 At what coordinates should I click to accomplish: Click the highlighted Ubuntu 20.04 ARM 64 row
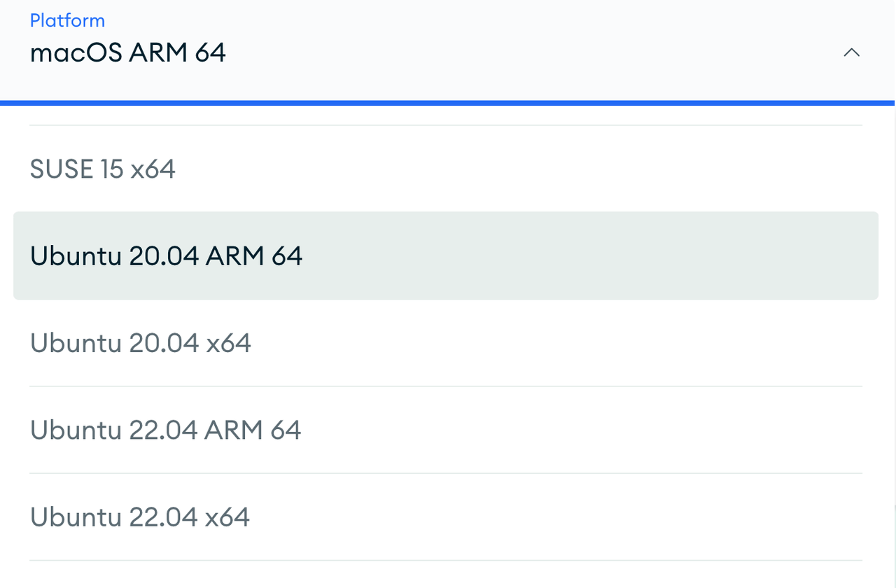445,256
